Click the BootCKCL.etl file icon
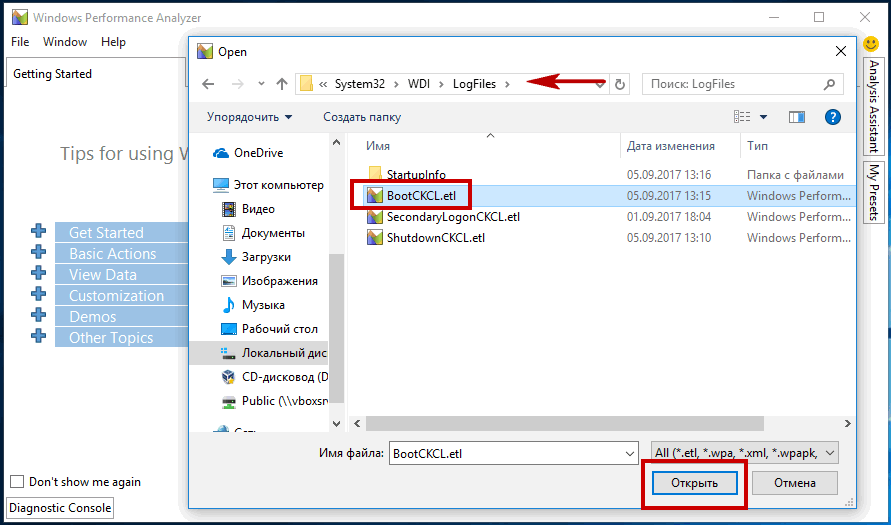This screenshot has width=891, height=525. coord(374,195)
